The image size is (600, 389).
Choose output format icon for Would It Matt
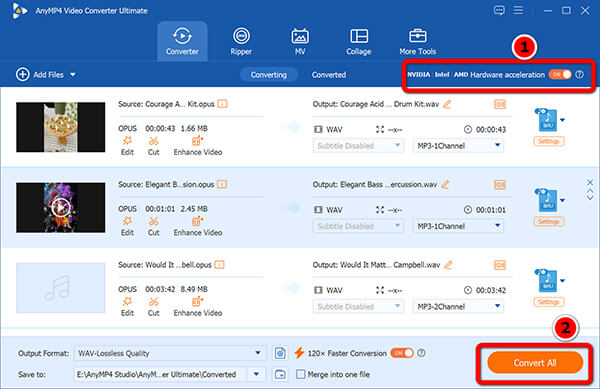tap(548, 280)
